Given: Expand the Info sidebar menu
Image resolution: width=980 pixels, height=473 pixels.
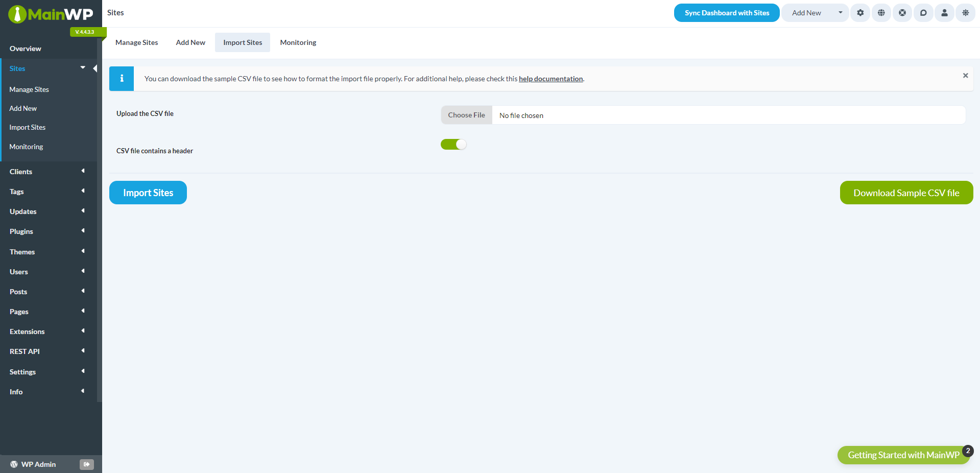Looking at the screenshot, I should 83,391.
